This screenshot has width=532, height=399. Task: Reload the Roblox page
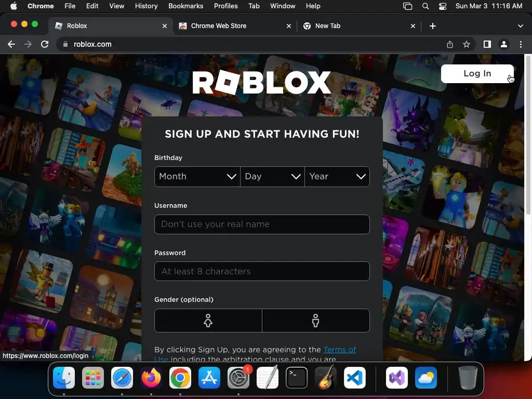[45, 45]
